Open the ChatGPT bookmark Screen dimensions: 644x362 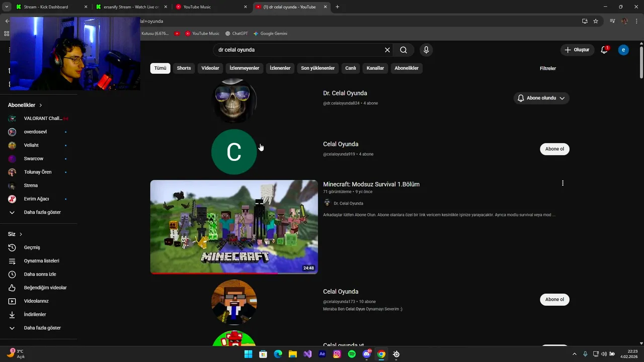point(236,33)
